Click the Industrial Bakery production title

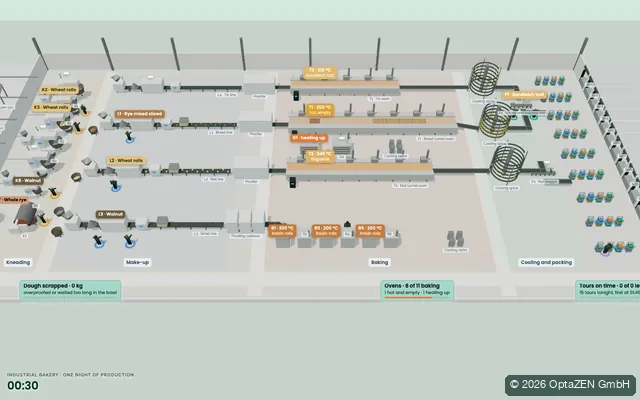coord(70,375)
